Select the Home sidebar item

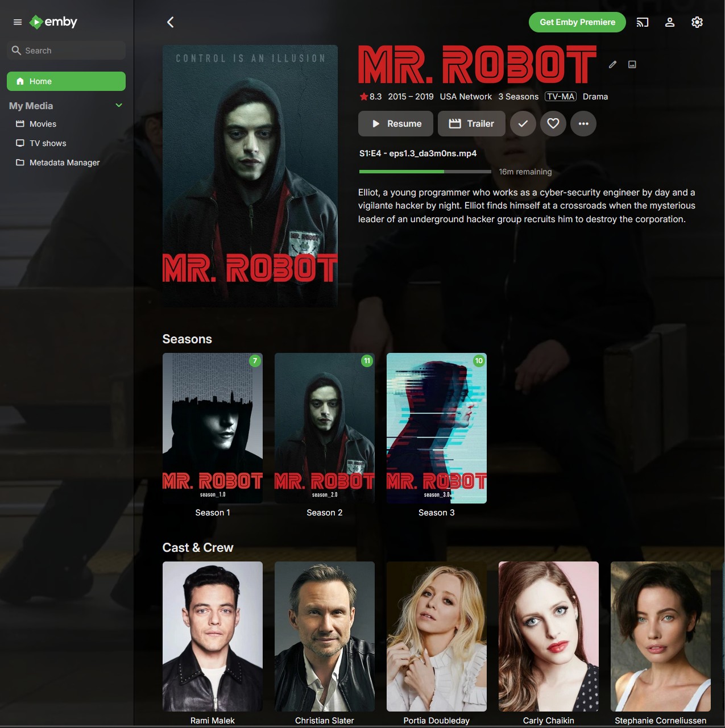[66, 81]
